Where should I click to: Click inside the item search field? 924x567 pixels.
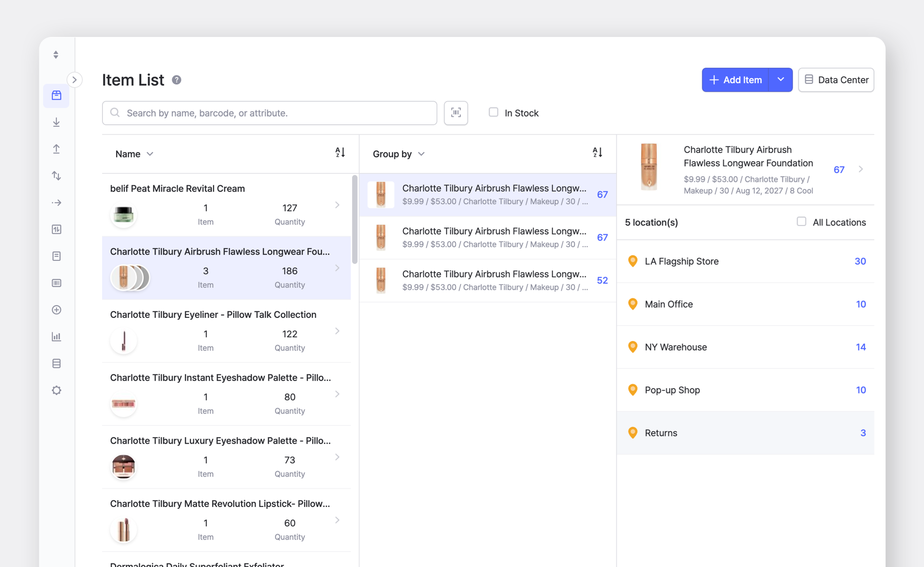point(269,113)
